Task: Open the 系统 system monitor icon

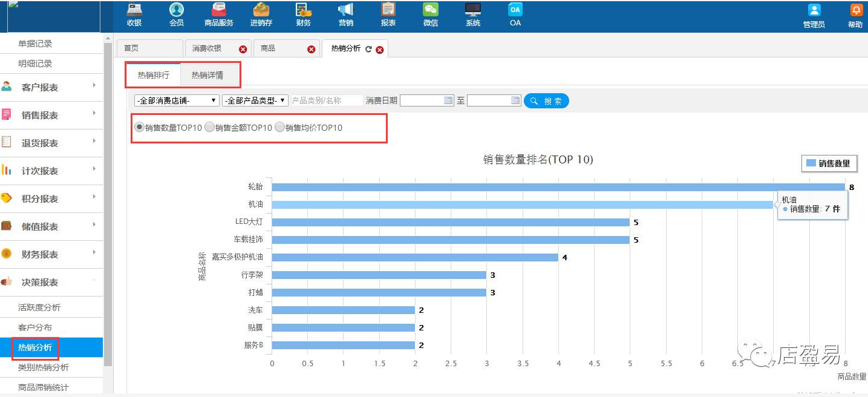Action: (473, 10)
